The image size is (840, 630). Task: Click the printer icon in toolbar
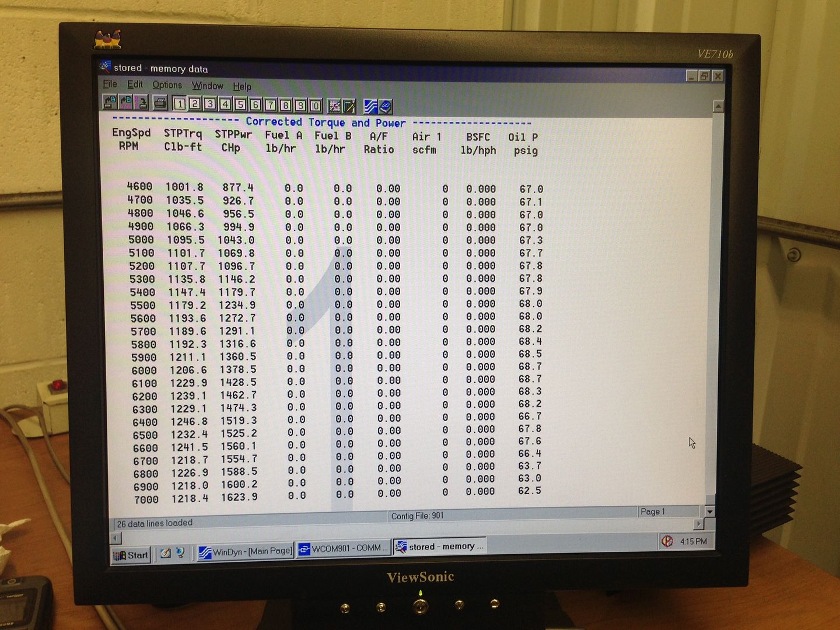160,103
